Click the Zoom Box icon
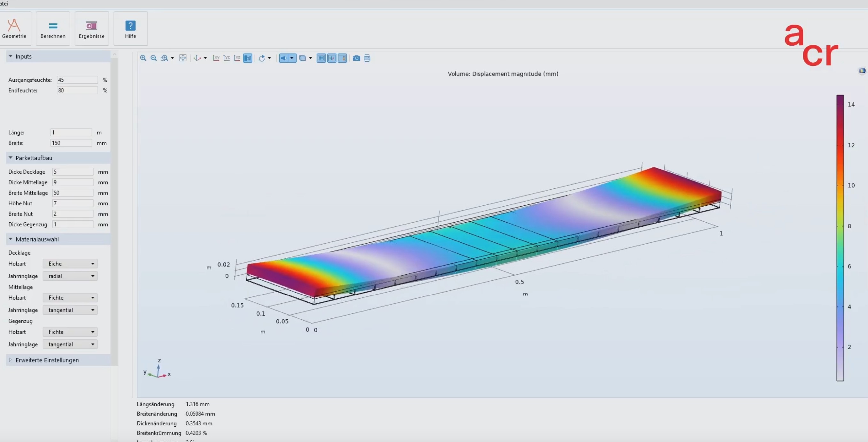This screenshot has width=868, height=442. (x=164, y=58)
